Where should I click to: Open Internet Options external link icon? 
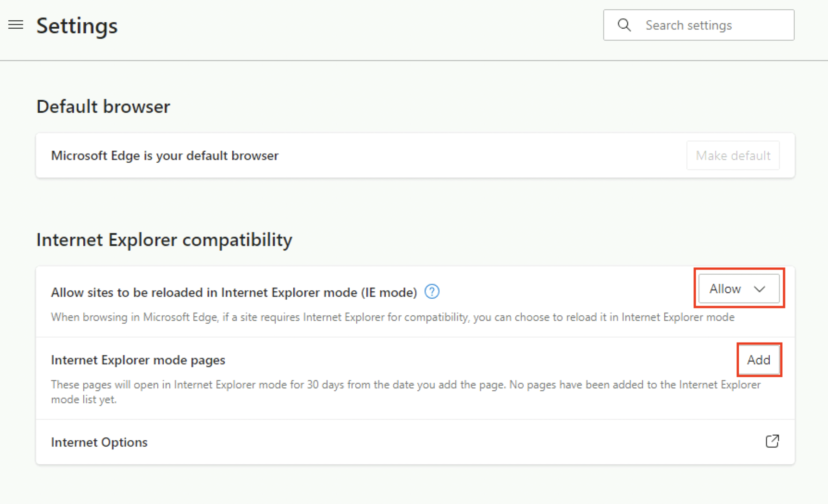coord(772,441)
